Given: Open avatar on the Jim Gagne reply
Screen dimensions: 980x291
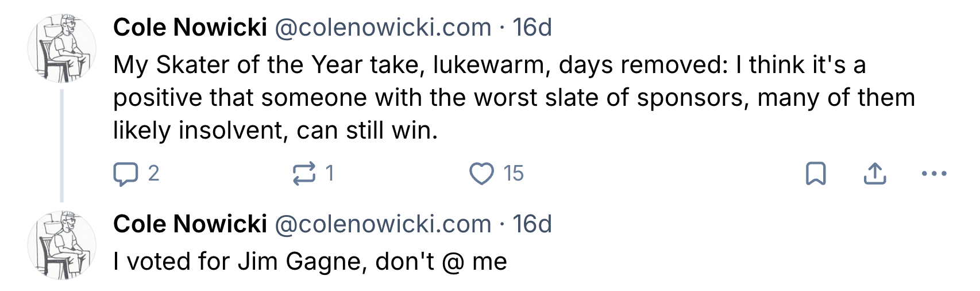Looking at the screenshot, I should coord(62,245).
